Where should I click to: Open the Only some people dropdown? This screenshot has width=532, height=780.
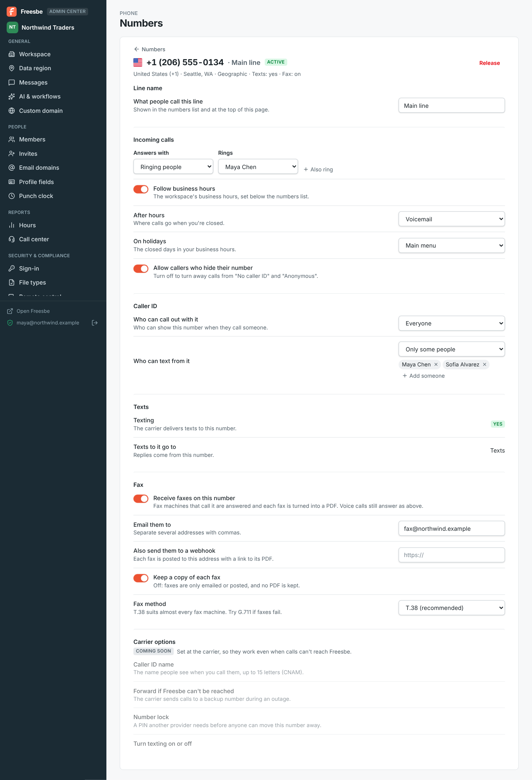(452, 349)
